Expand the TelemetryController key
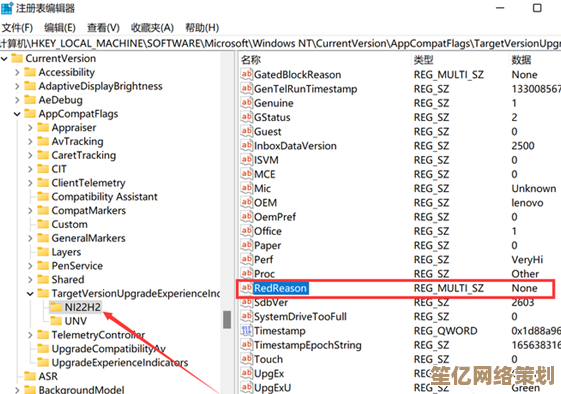Viewport: 561px width, 394px height. 30,335
